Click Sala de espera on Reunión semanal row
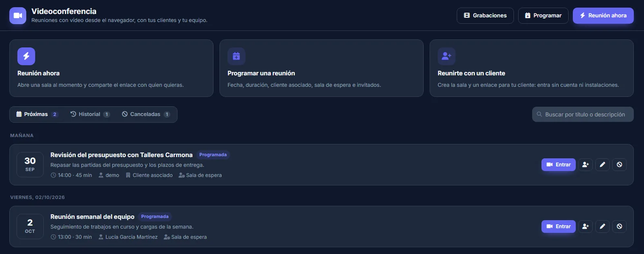Screen dimensions: 644x254 pyautogui.click(x=189, y=237)
